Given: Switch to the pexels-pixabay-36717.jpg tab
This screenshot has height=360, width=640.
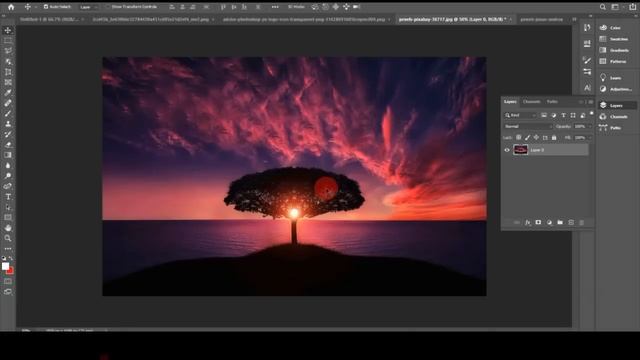Looking at the screenshot, I should [x=454, y=19].
